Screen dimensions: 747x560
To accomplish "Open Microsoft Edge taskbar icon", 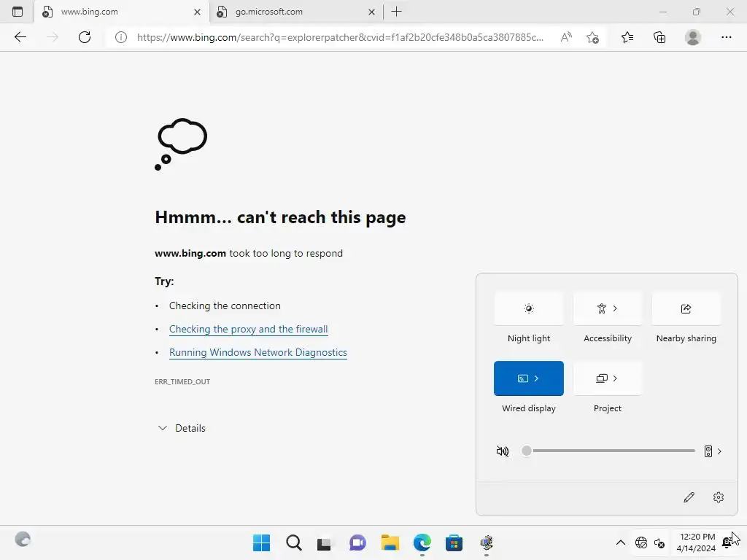I will pyautogui.click(x=422, y=542).
